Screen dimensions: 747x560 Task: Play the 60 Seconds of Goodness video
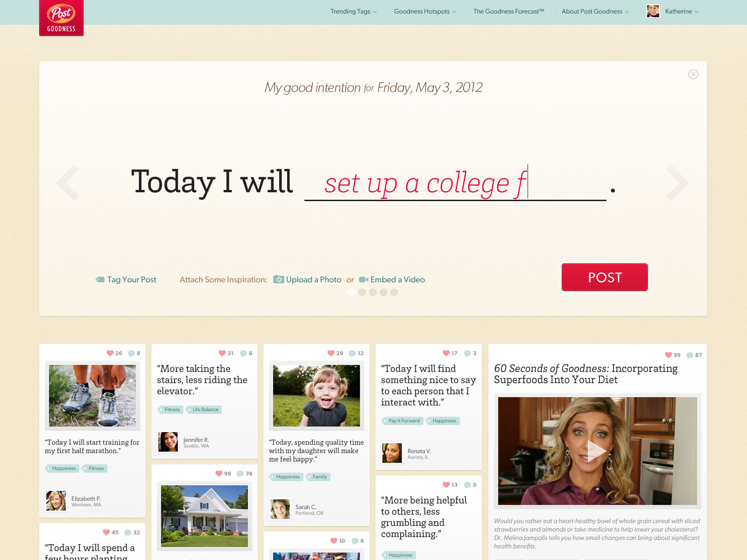pos(597,451)
